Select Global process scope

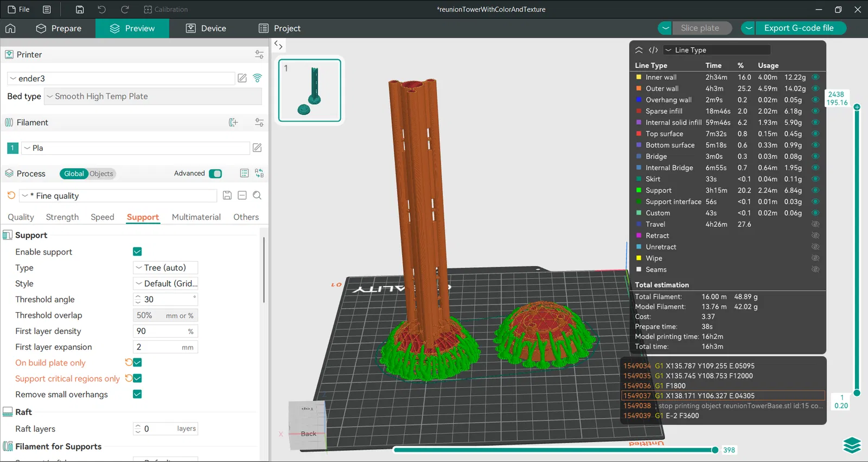[x=74, y=174]
